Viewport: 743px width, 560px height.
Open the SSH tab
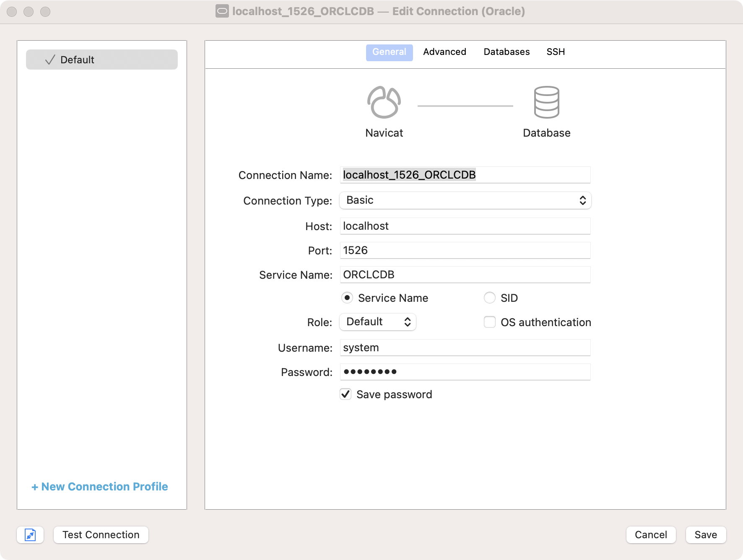556,52
